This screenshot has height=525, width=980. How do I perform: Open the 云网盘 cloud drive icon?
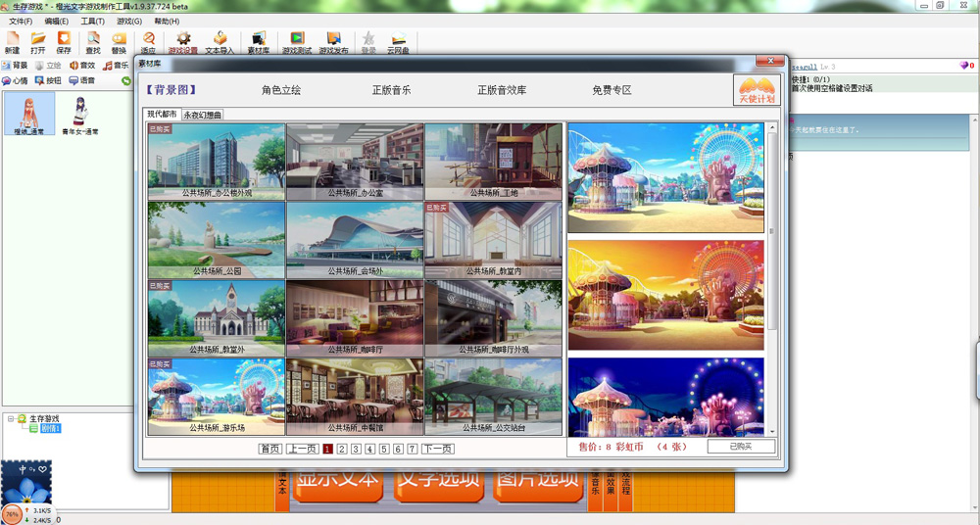coord(398,42)
